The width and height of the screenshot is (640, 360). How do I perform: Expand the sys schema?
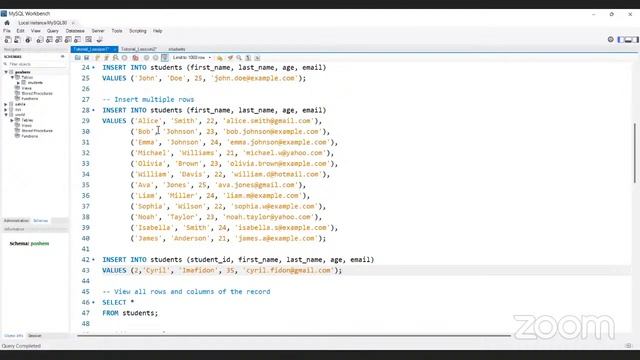click(x=6, y=110)
